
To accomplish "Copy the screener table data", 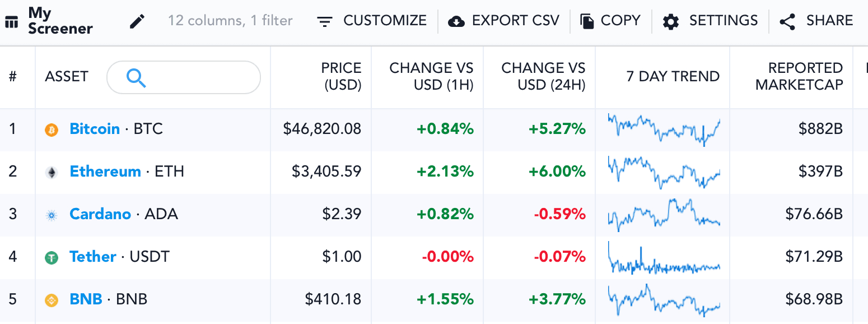I will [610, 21].
